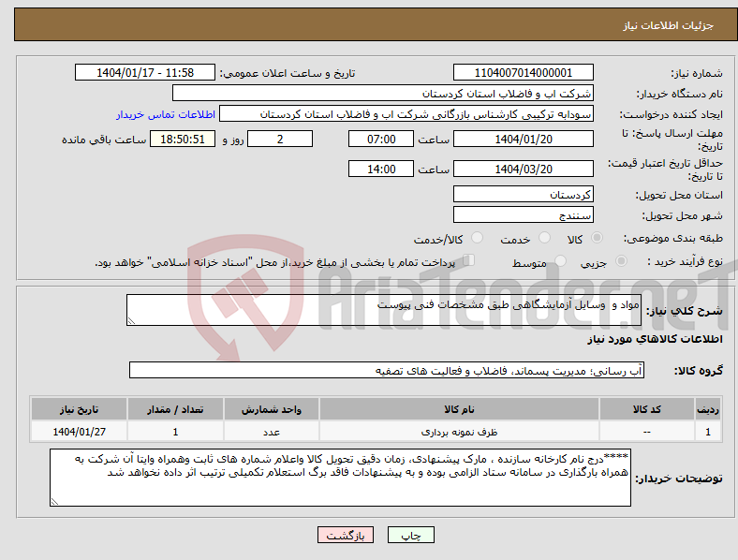Click the buyer notes text area
Image resolution: width=738 pixels, height=560 pixels.
(340, 478)
